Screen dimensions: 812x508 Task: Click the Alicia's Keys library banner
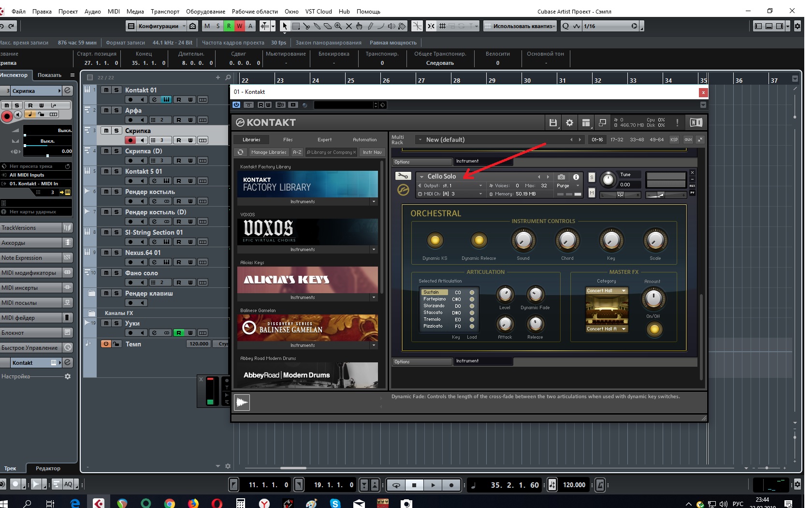coord(307,280)
